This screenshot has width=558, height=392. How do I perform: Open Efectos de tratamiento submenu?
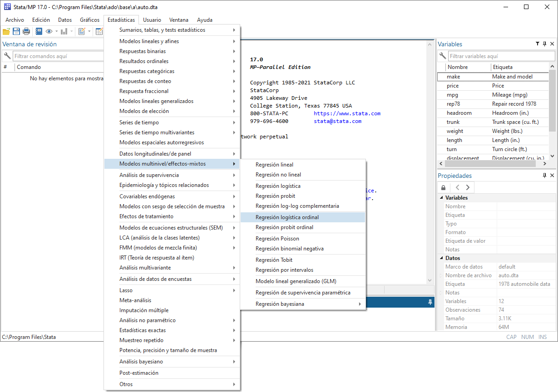click(172, 216)
